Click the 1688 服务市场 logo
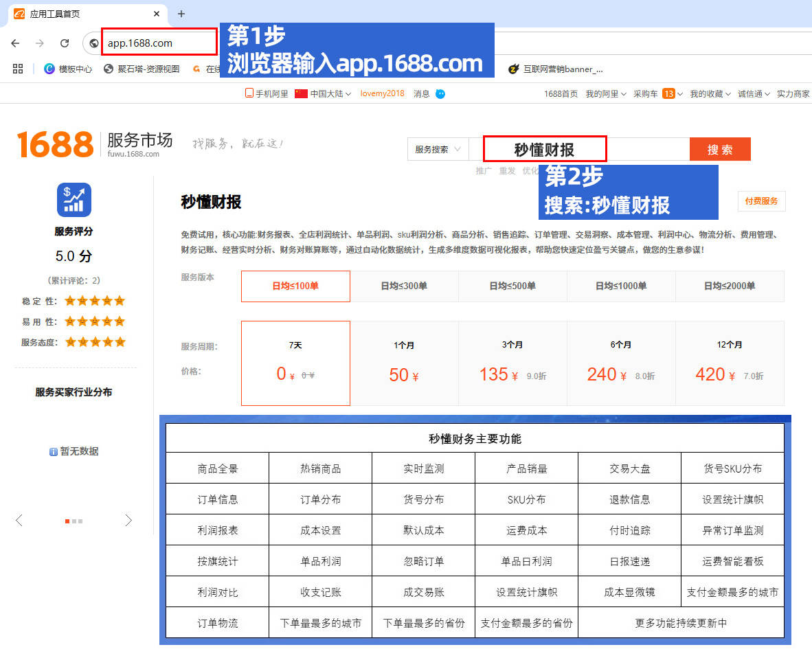 pyautogui.click(x=94, y=144)
